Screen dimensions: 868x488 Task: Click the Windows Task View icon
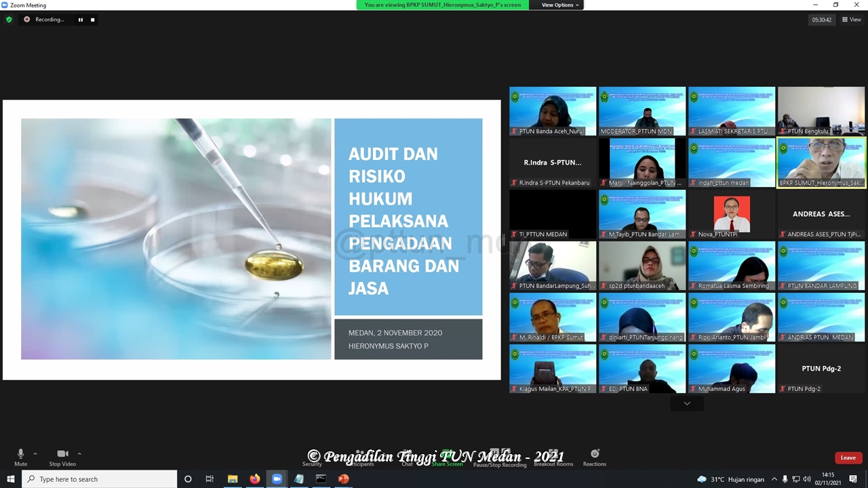[x=210, y=479]
